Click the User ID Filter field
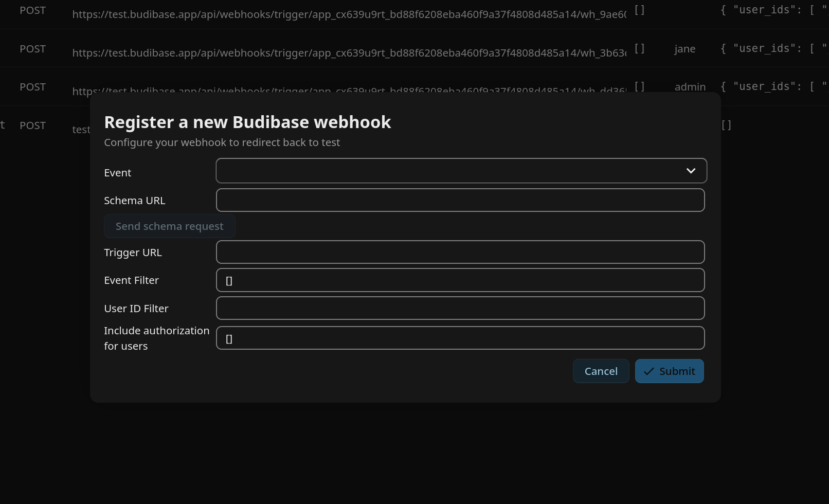829x504 pixels. (460, 308)
